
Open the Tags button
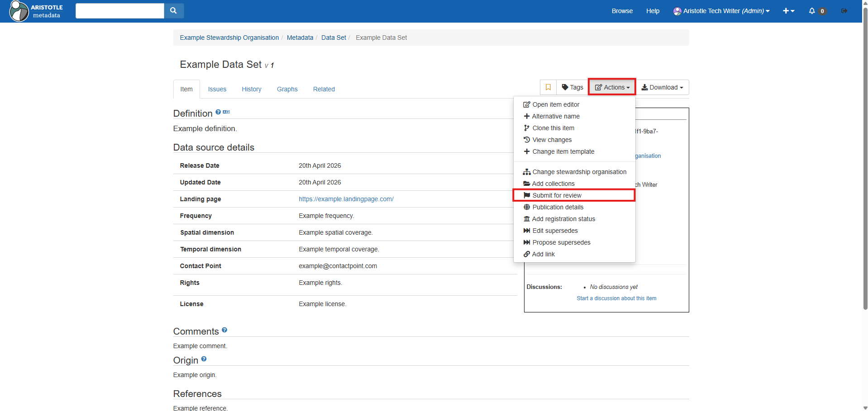tap(572, 87)
